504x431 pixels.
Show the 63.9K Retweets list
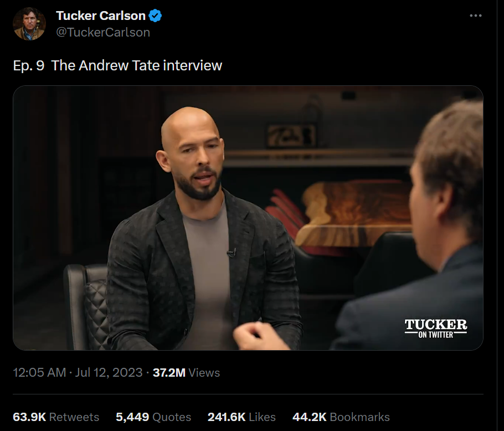[x=56, y=417]
